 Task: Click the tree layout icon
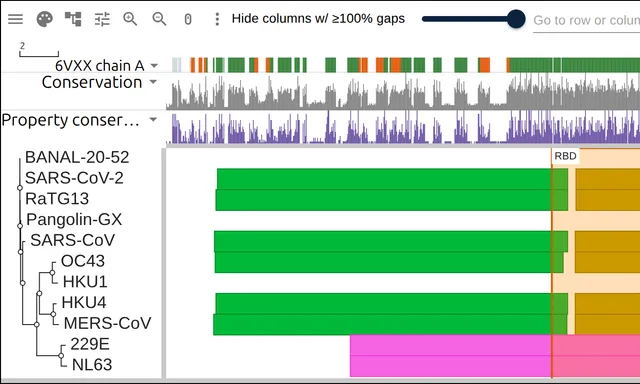73,19
